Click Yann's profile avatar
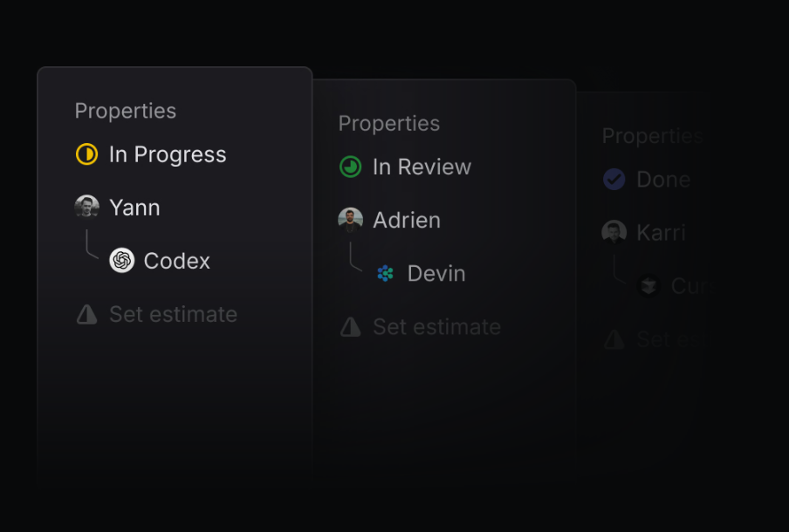This screenshot has width=789, height=532. click(86, 208)
